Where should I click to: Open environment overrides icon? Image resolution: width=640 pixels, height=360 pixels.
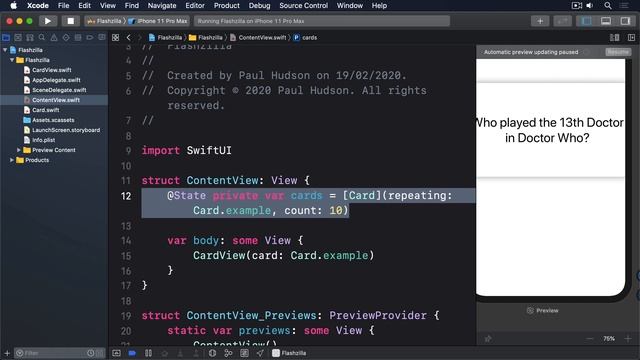pyautogui.click(x=244, y=353)
